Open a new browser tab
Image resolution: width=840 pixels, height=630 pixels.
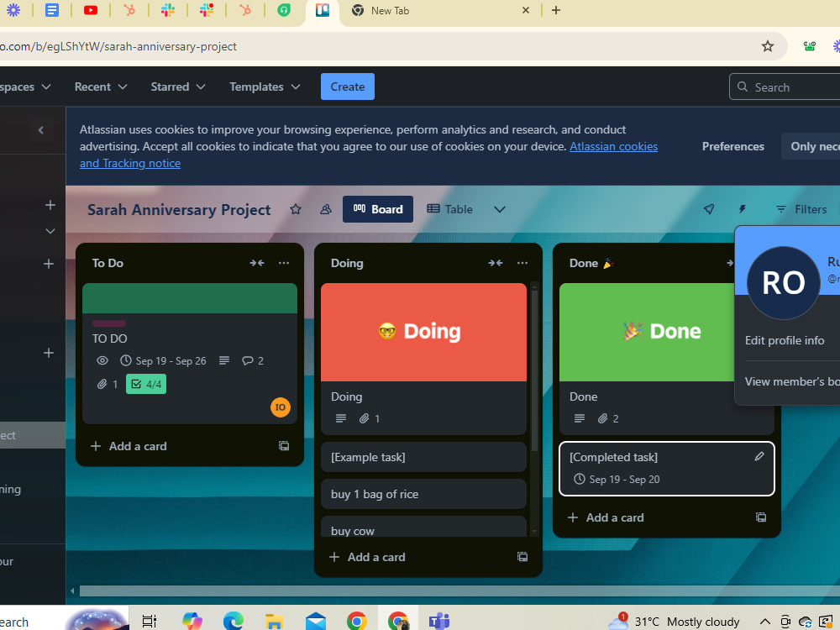click(556, 10)
